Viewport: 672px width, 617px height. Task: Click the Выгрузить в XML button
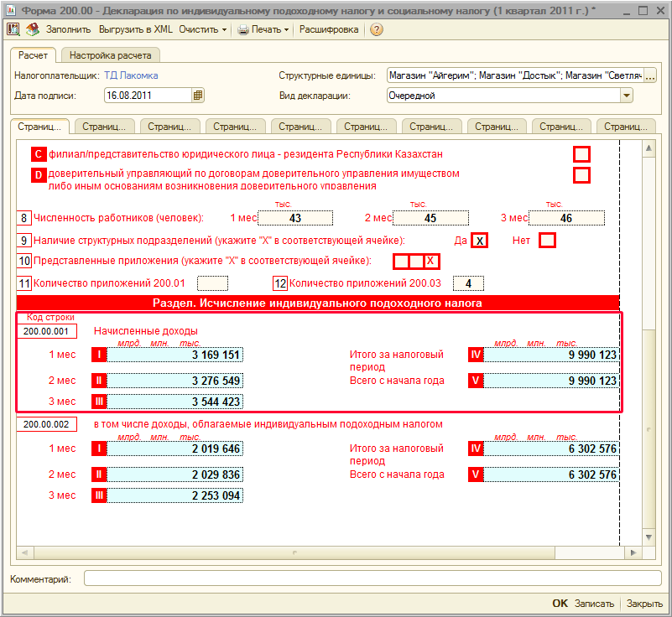tap(136, 29)
